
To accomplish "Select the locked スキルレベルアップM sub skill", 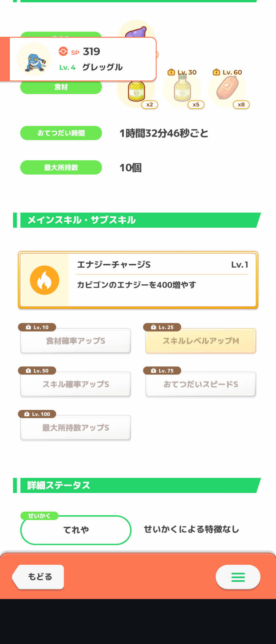I will (201, 341).
